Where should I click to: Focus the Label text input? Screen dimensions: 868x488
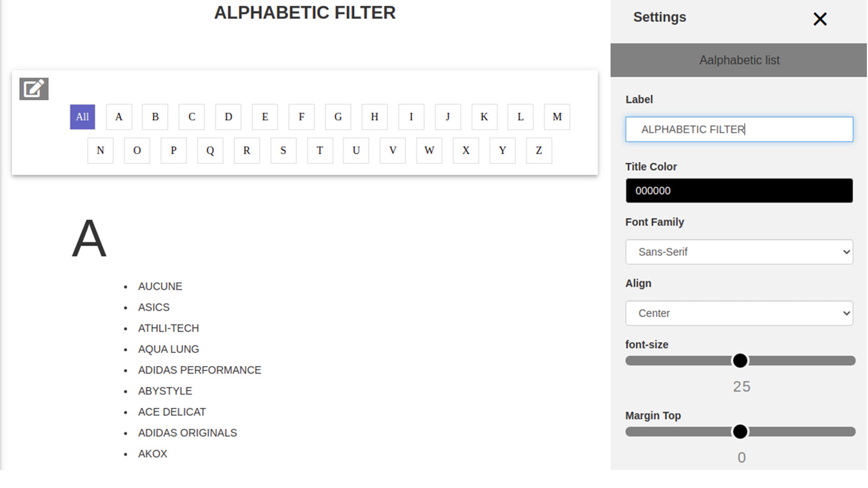[x=739, y=130]
